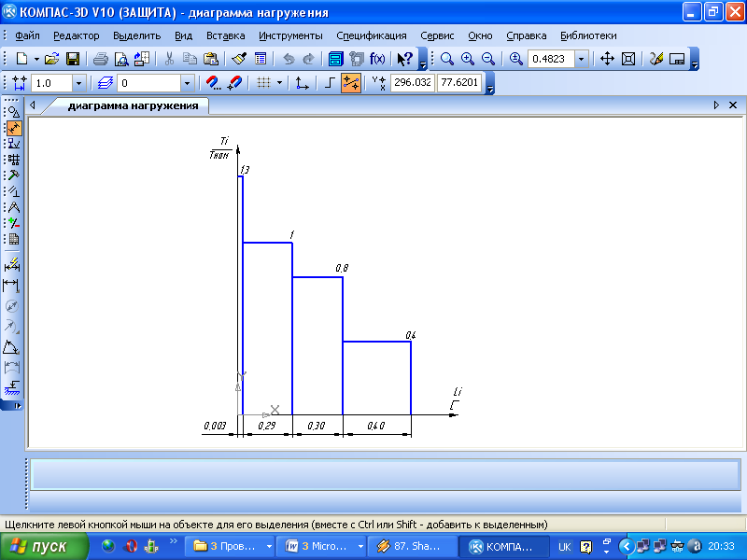Open the Выделить menu
The height and width of the screenshot is (560, 747).
[136, 35]
